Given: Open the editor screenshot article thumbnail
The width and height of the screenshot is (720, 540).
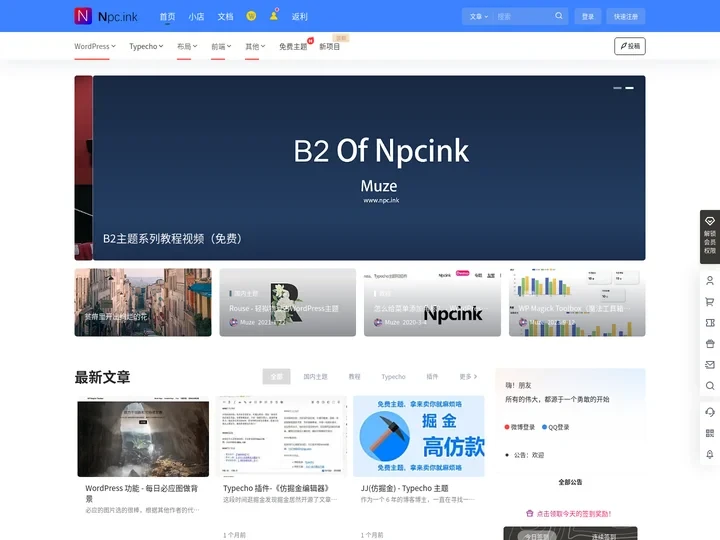Looking at the screenshot, I should point(281,437).
